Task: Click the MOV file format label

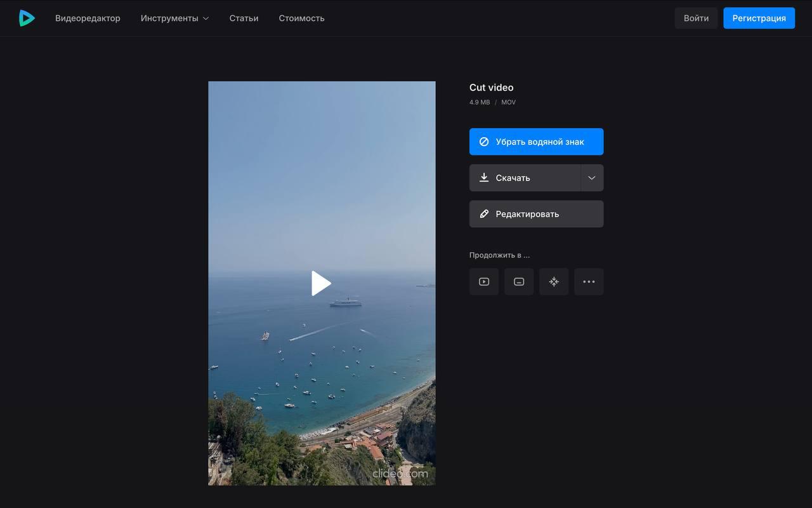Action: (x=508, y=102)
